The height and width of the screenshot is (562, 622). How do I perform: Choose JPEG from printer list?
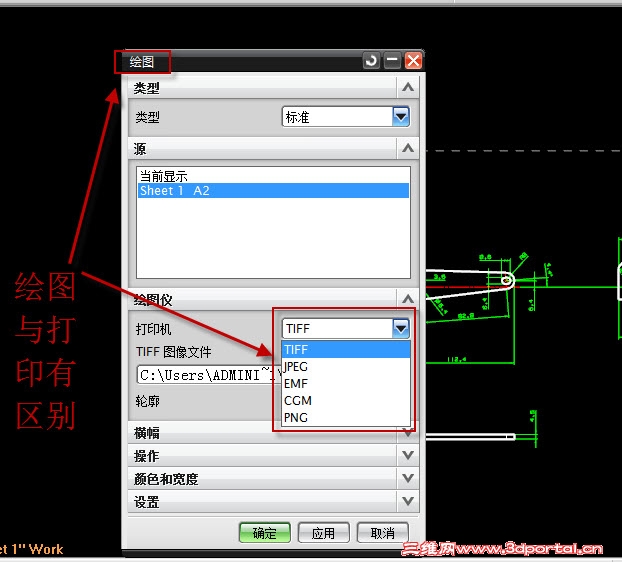346,366
